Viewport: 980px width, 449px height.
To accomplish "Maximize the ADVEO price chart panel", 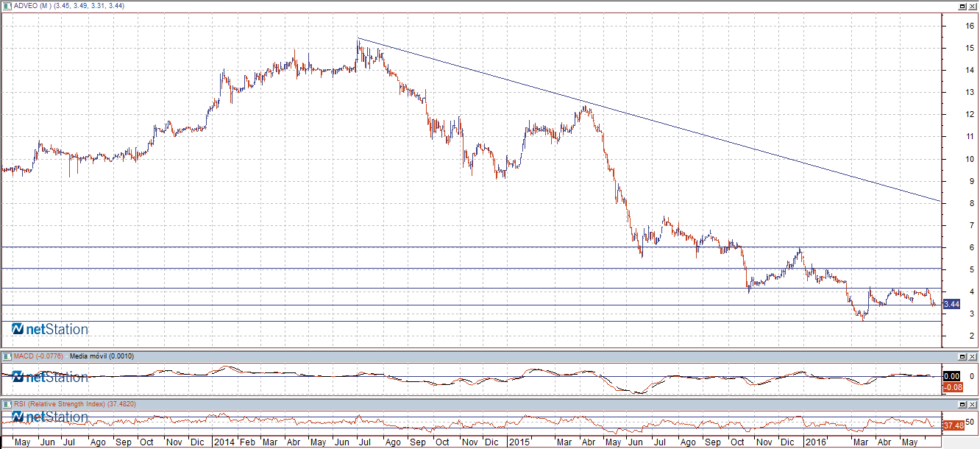I will pyautogui.click(x=962, y=5).
